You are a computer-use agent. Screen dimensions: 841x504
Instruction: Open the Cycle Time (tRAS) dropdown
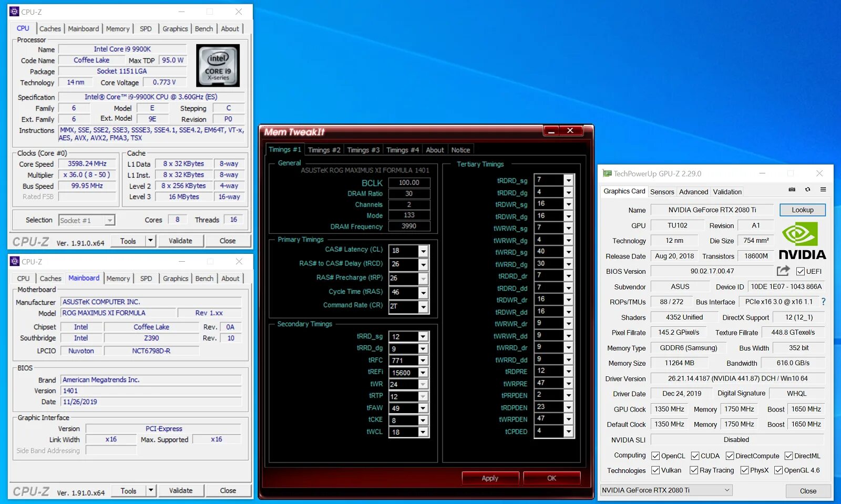tap(423, 292)
